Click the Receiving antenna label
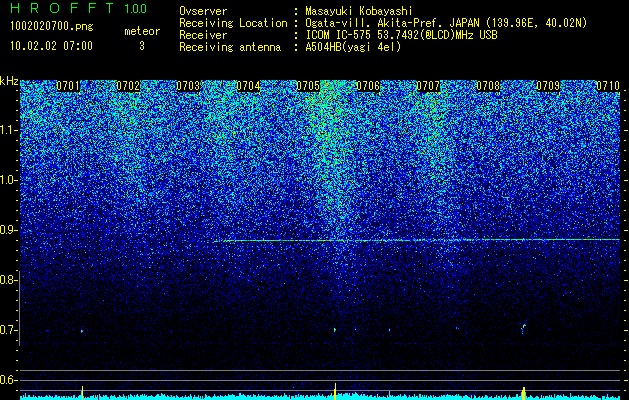The width and height of the screenshot is (629, 400). point(230,47)
